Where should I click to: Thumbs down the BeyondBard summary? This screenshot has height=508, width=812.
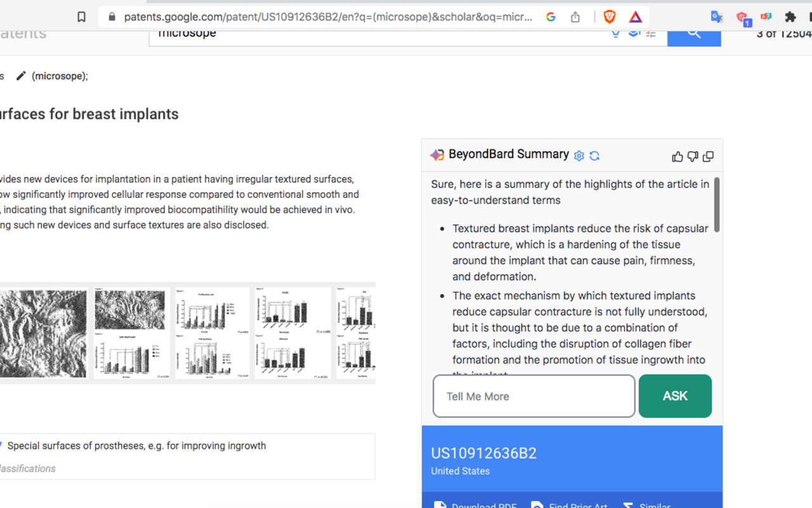coord(692,156)
